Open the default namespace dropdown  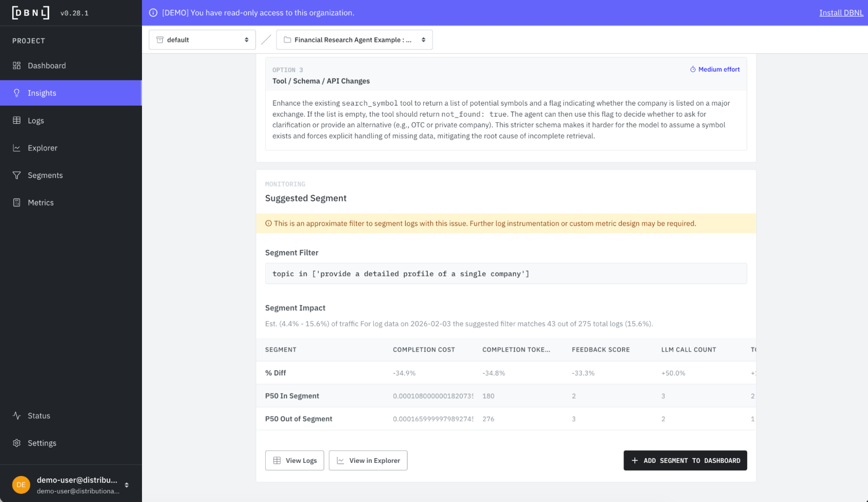(202, 40)
